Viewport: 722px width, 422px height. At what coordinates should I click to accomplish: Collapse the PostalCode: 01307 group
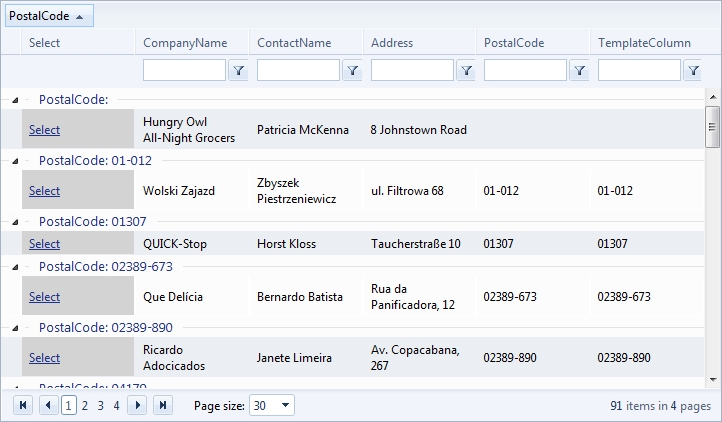click(x=14, y=221)
